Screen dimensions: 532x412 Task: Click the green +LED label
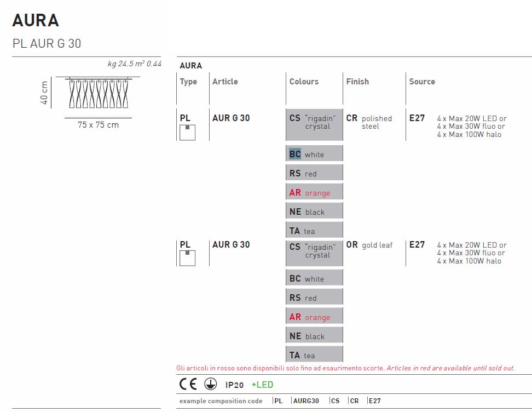pos(262,385)
